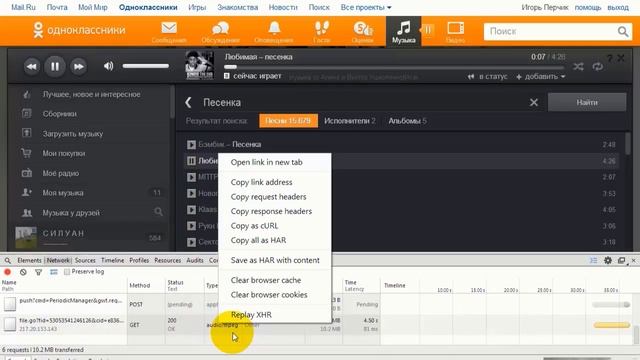
Task: Switch to DevTools Timeline tab
Action: (112, 260)
